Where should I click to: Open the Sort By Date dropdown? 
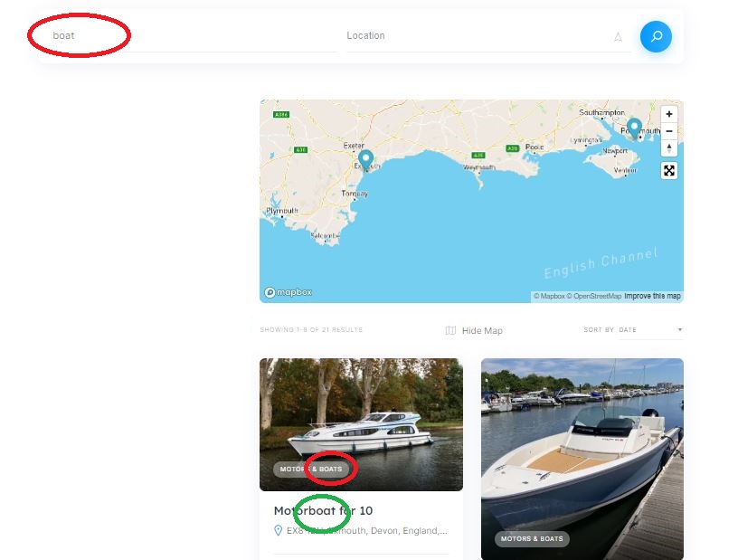point(650,329)
